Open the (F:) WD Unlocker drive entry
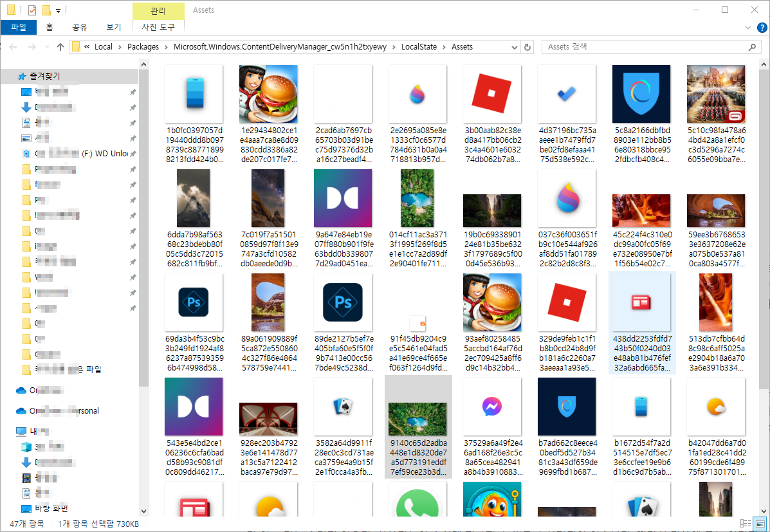770x532 pixels. coord(78,154)
